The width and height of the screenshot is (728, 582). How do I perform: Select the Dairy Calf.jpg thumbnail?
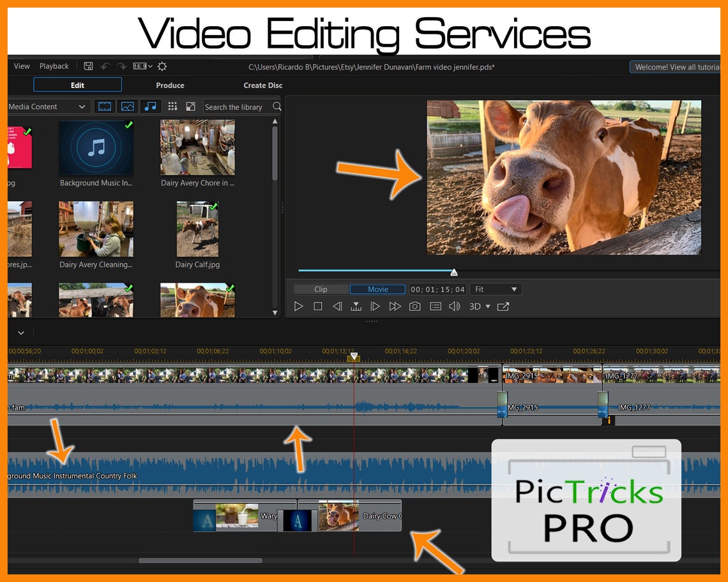tap(197, 228)
